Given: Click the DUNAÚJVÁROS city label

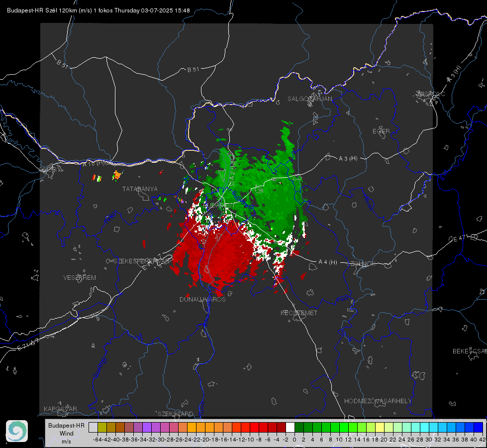Looking at the screenshot, I should coord(202,299).
